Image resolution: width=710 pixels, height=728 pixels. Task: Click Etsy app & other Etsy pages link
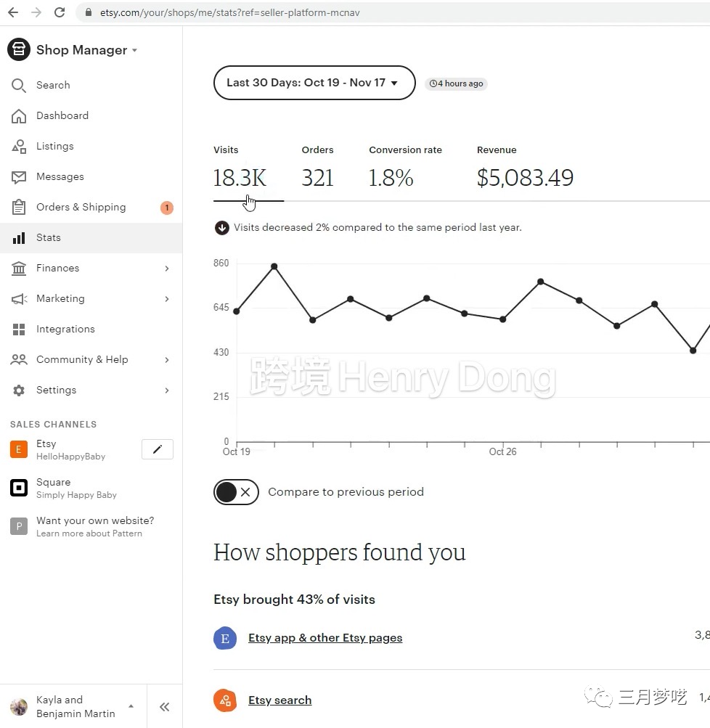click(325, 638)
